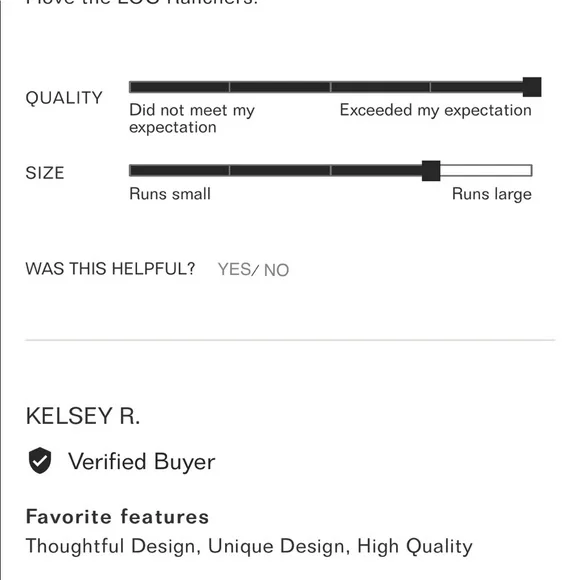The image size is (580, 580).
Task: Click Exceeded my expectation label
Action: click(x=436, y=111)
